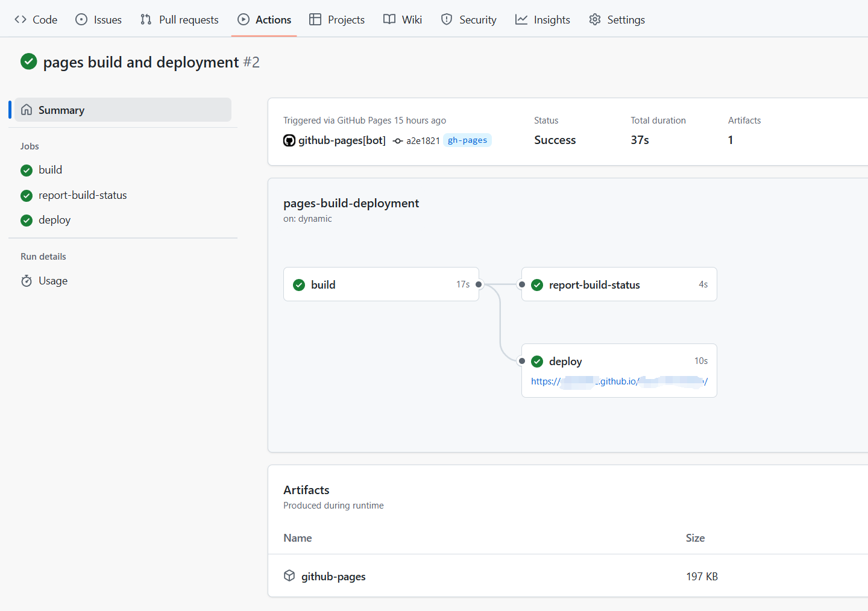Click the 'Success' status text
The width and height of the screenshot is (868, 611).
(555, 140)
